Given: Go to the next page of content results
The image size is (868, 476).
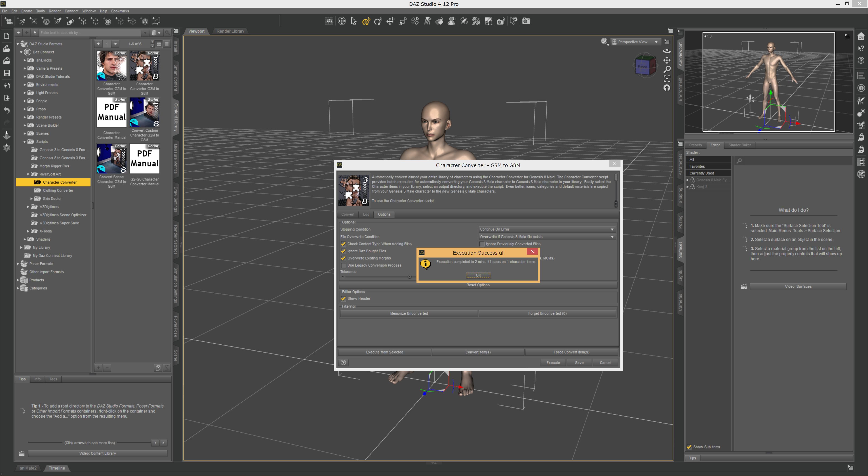Looking at the screenshot, I should click(116, 44).
